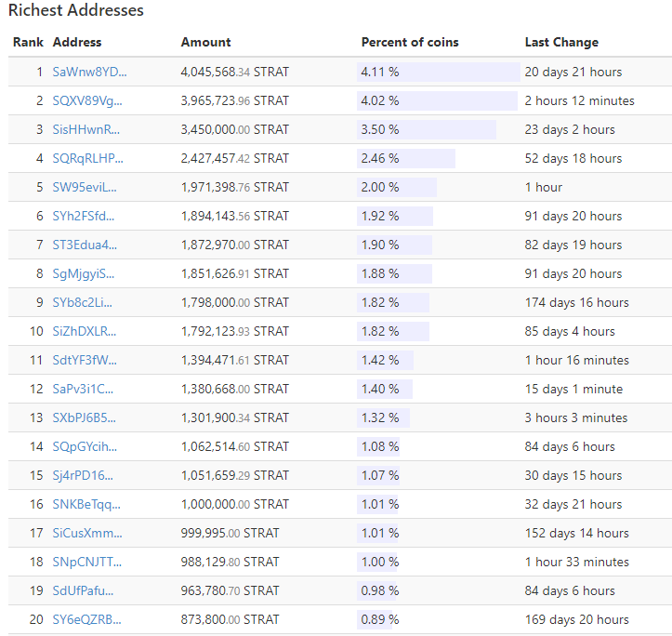Click last change '1 hour 16 minutes'
Viewport: 672px width, 636px height.
point(577,360)
